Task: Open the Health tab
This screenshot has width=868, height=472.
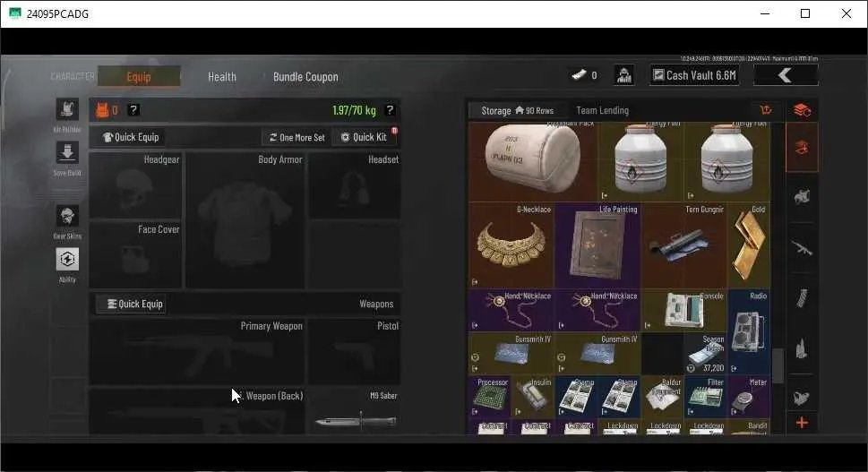Action: [x=222, y=77]
